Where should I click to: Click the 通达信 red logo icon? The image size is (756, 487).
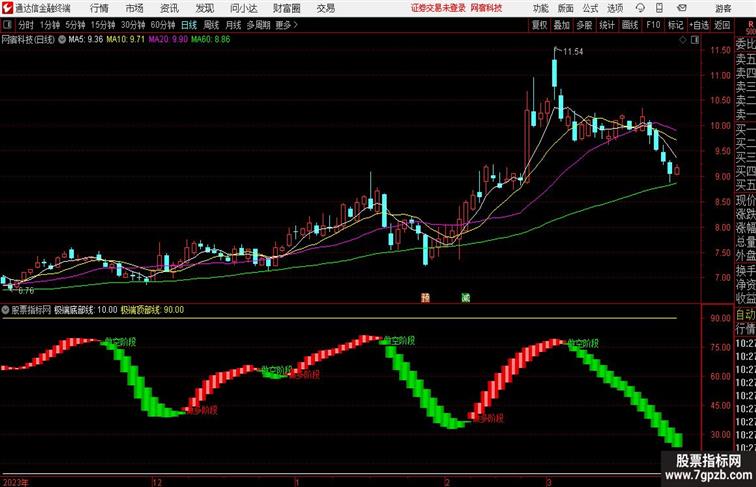[8, 8]
